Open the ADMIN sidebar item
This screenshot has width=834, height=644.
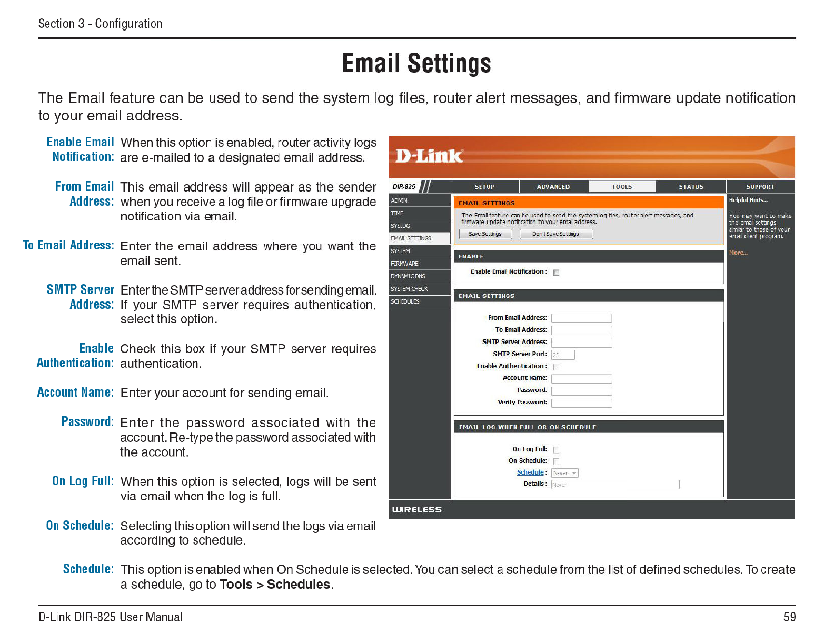point(420,200)
